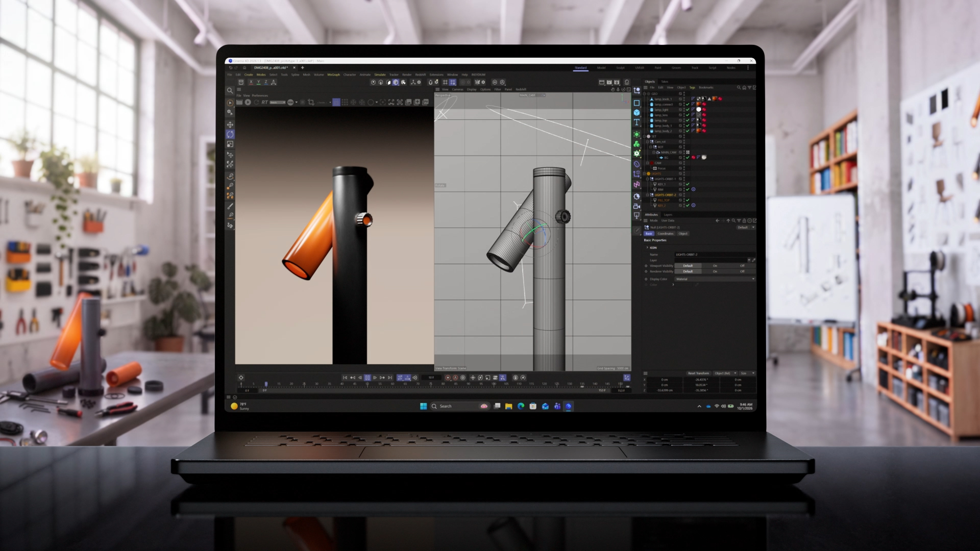The height and width of the screenshot is (551, 980).
Task: Add a Cube primitive from object palette
Action: [x=636, y=112]
